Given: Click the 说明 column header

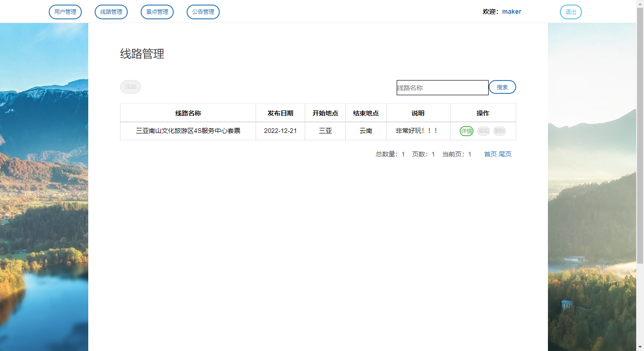Looking at the screenshot, I should point(418,113).
